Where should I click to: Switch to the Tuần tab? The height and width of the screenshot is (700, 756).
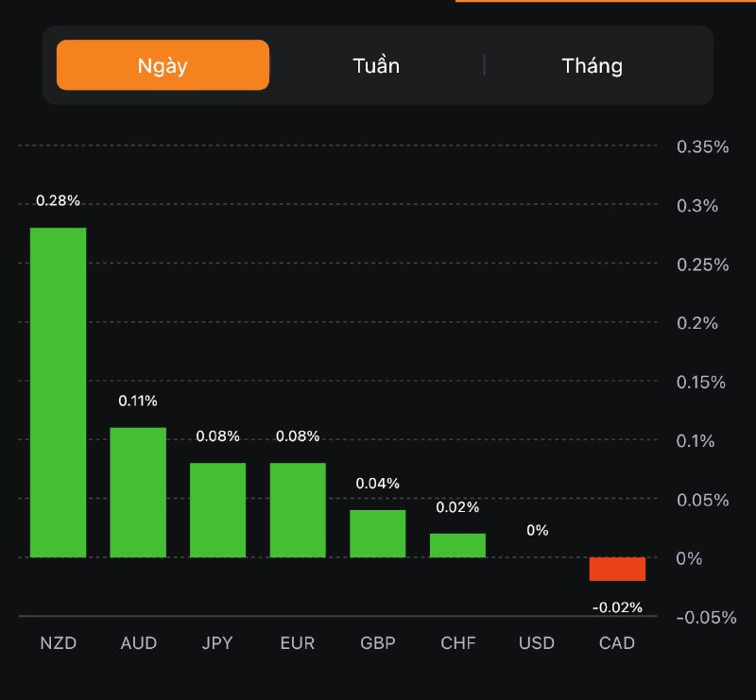[x=376, y=65]
